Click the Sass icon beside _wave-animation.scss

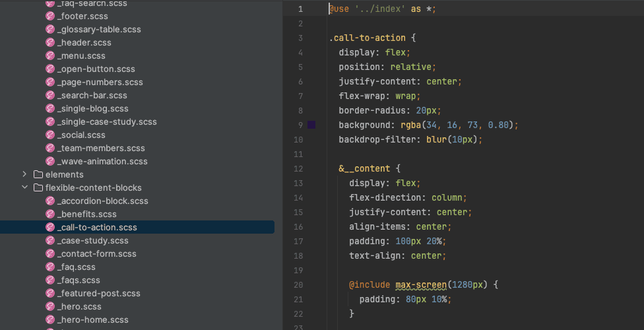coord(50,162)
